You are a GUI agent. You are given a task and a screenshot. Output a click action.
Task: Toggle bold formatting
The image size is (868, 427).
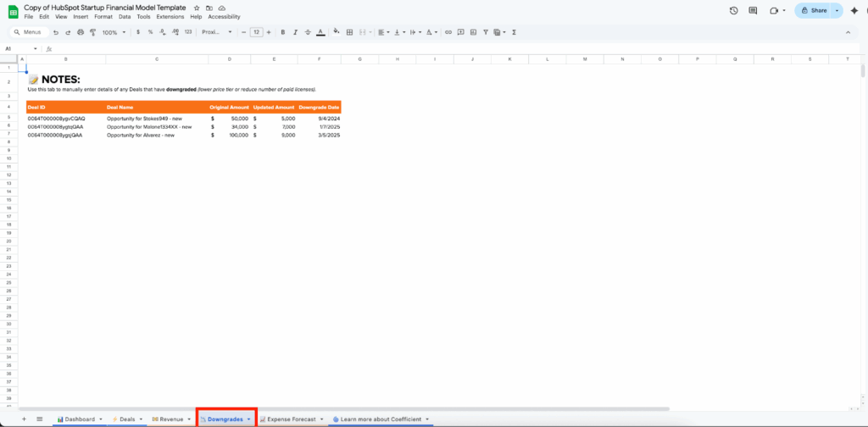[281, 32]
